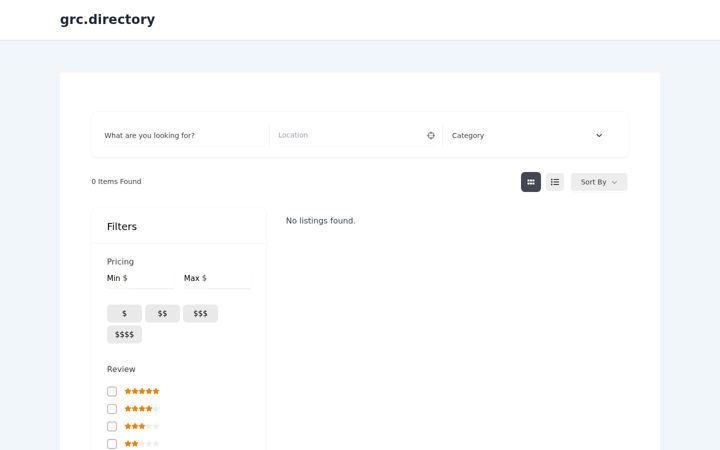
Task: Select the $$$$ price range button
Action: click(124, 335)
